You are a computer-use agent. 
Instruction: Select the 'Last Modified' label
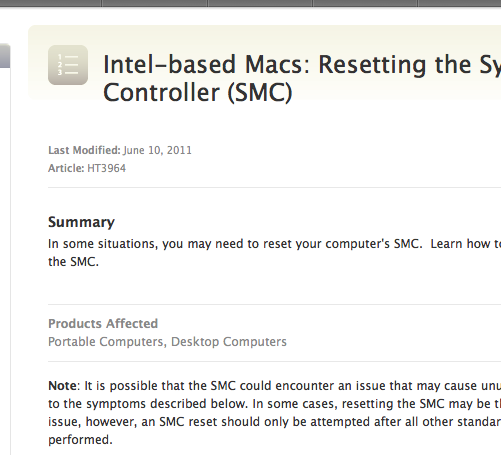click(84, 150)
